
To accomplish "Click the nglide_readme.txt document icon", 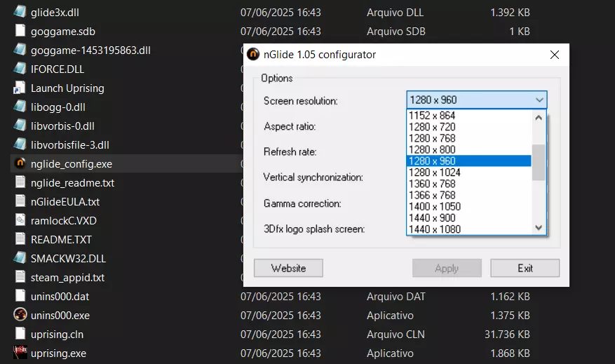I will point(20,183).
